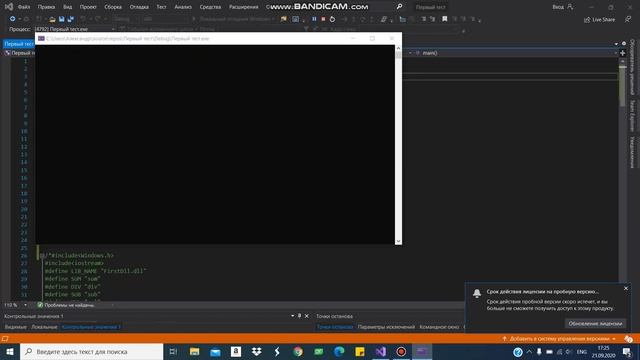The image size is (640, 360).
Task: Click the Visual Studio logo icon
Action: 9,7
